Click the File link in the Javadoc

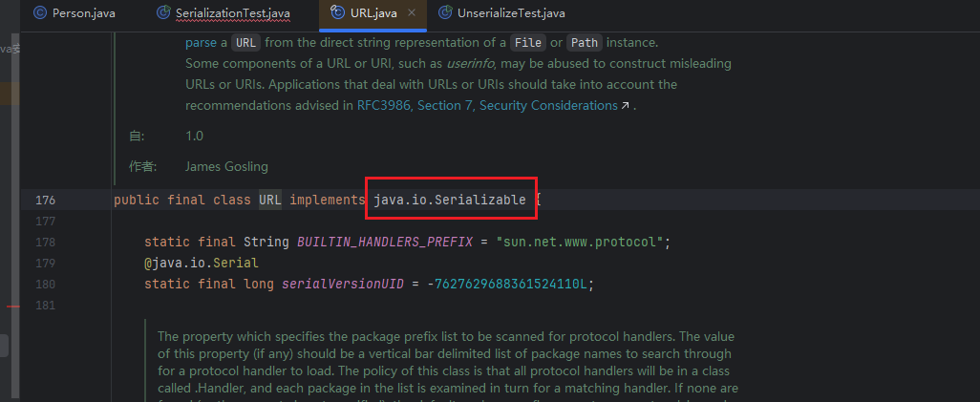(527, 42)
